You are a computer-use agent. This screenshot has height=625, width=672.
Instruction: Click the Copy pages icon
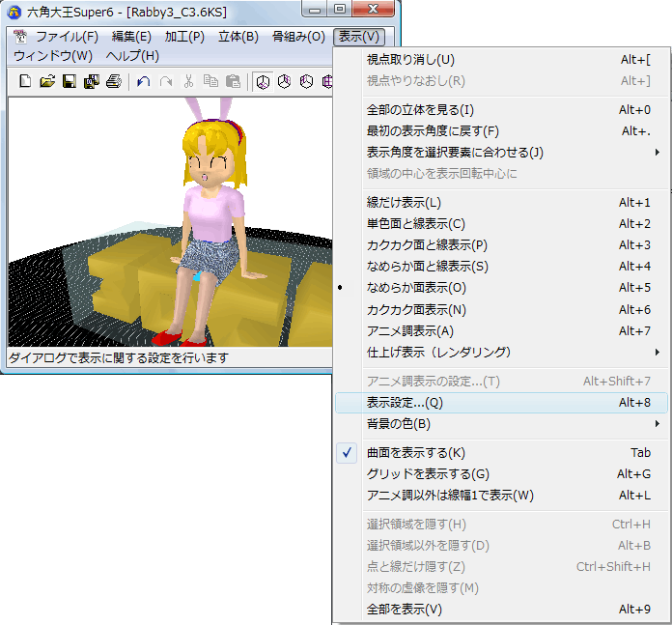(x=210, y=81)
